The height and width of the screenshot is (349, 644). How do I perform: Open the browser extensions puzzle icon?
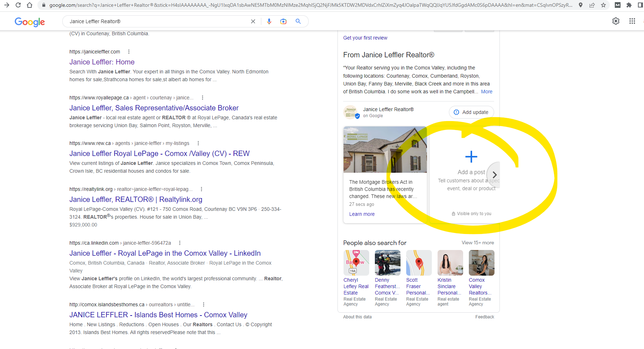(629, 5)
